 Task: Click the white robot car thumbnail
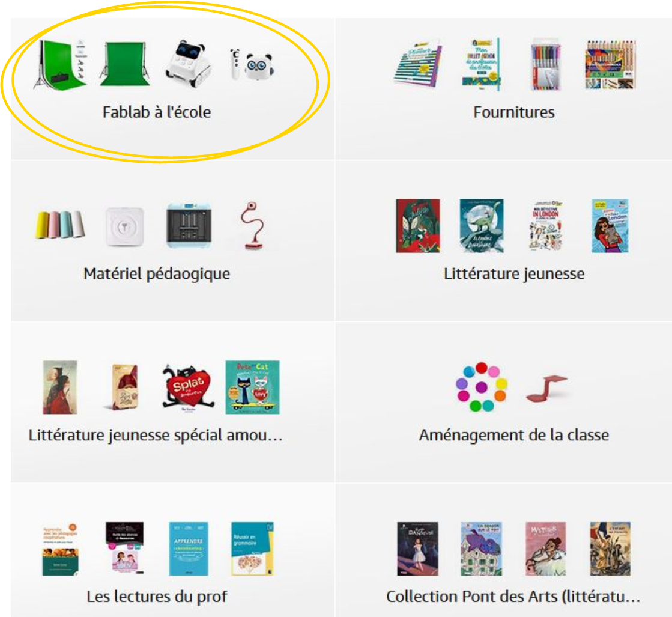[x=188, y=64]
